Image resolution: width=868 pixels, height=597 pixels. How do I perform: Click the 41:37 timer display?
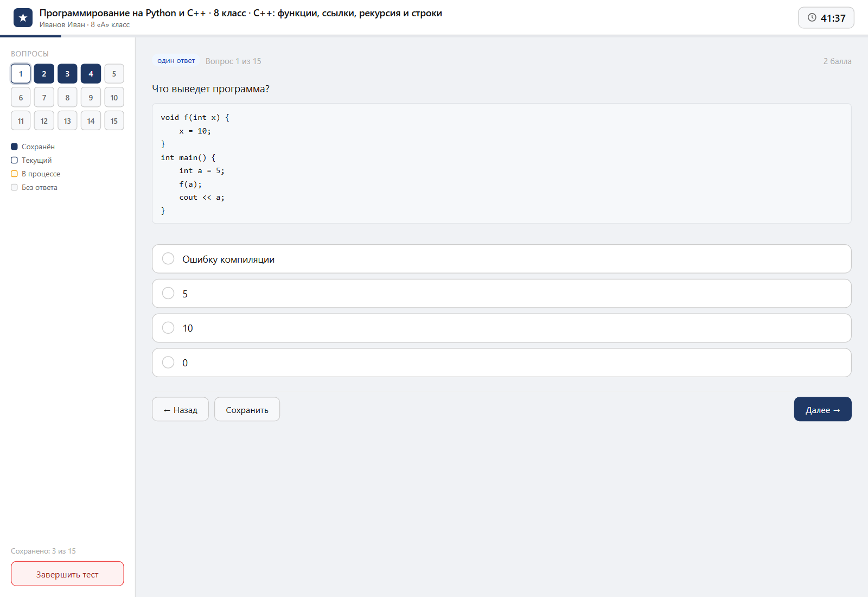tap(826, 18)
